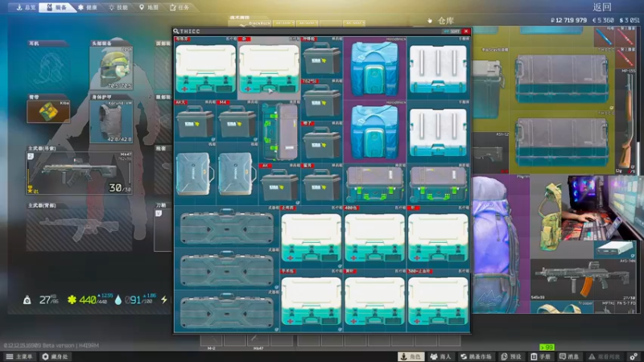Click quick bar slot labeled M-2
Image resolution: width=644 pixels, height=362 pixels.
211,340
